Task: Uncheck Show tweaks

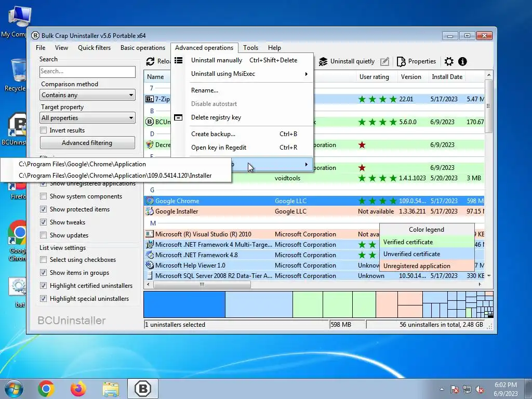Action: pos(44,222)
